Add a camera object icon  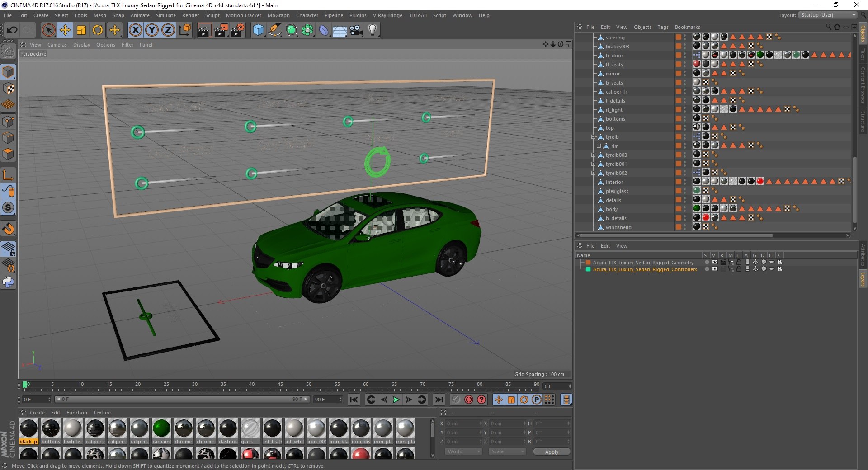[356, 30]
